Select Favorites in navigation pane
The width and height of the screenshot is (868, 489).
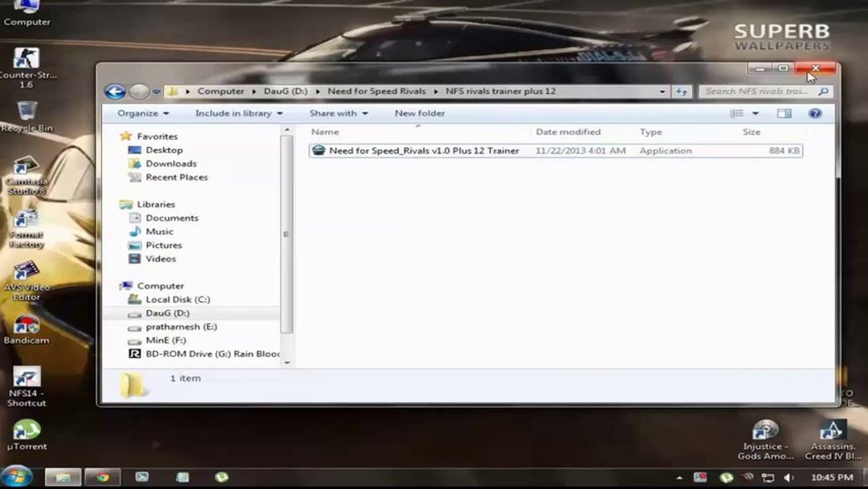tap(157, 136)
